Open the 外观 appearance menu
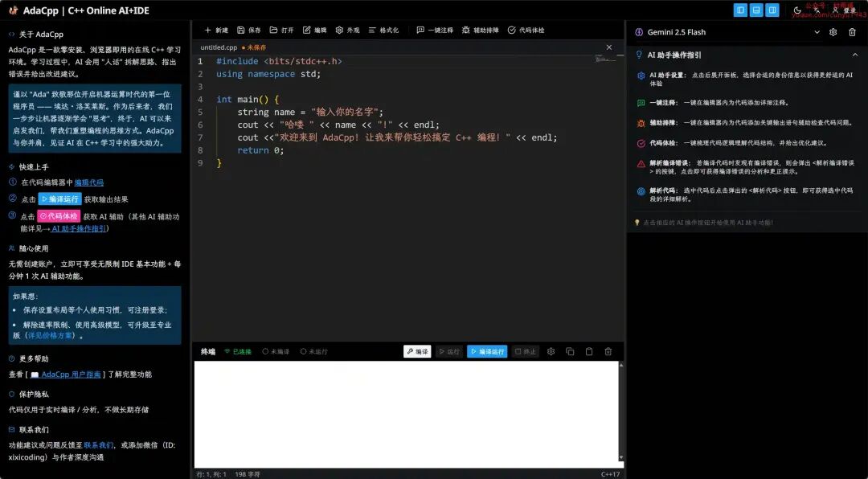 (348, 31)
